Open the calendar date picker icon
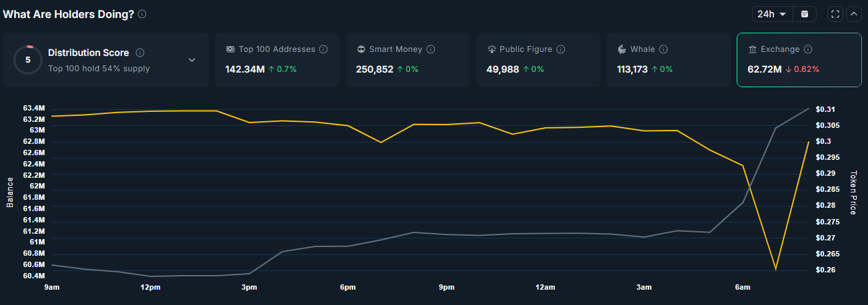This screenshot has width=868, height=305. coord(805,14)
